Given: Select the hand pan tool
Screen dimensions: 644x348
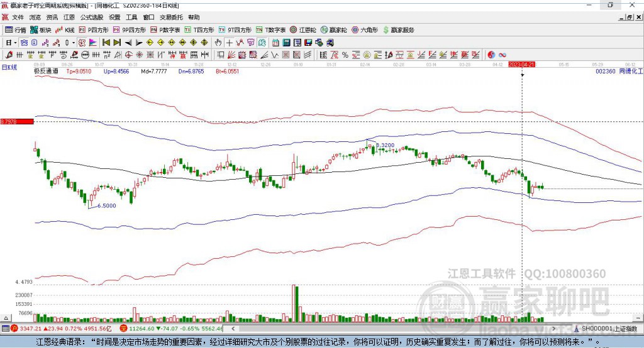Looking at the screenshot, I should click(218, 43).
